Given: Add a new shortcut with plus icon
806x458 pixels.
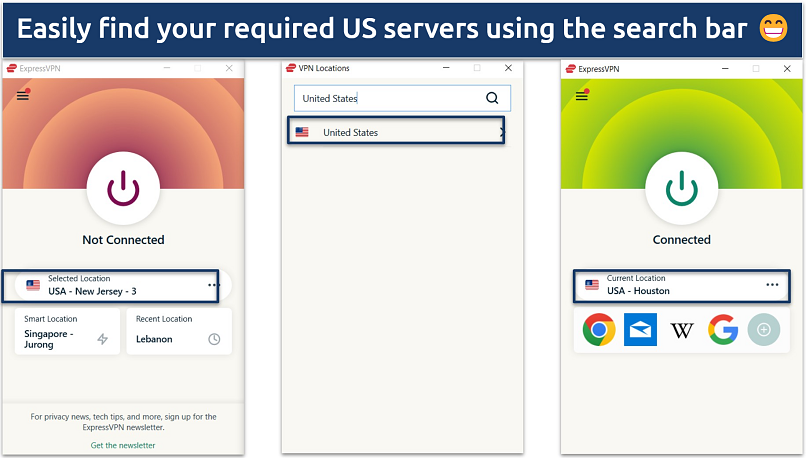Looking at the screenshot, I should click(764, 329).
